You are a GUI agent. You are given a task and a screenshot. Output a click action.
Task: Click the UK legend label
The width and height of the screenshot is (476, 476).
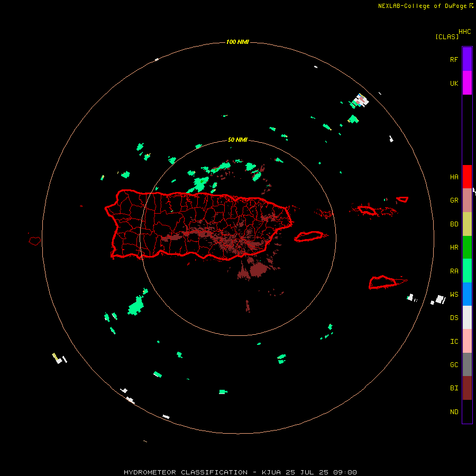[x=454, y=83]
